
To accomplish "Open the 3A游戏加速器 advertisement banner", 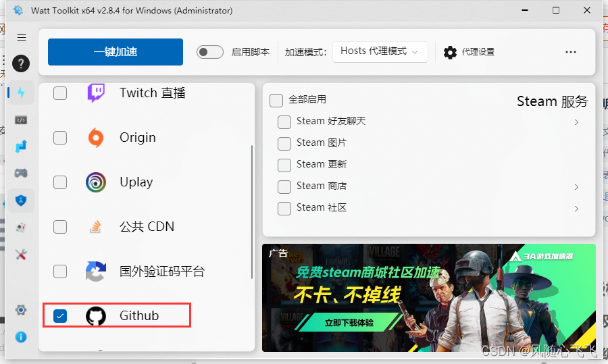I will [429, 298].
